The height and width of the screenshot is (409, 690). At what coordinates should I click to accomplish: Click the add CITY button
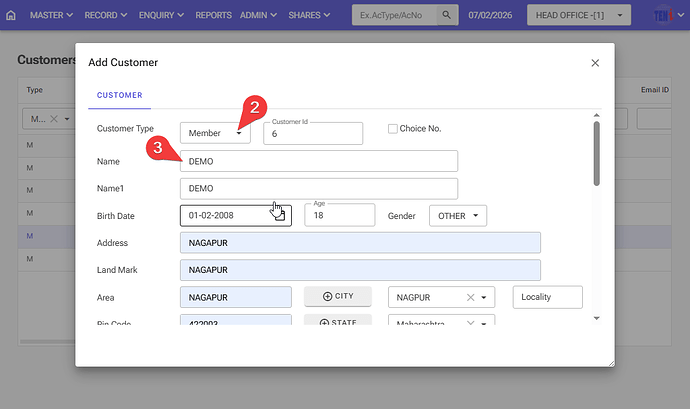337,297
